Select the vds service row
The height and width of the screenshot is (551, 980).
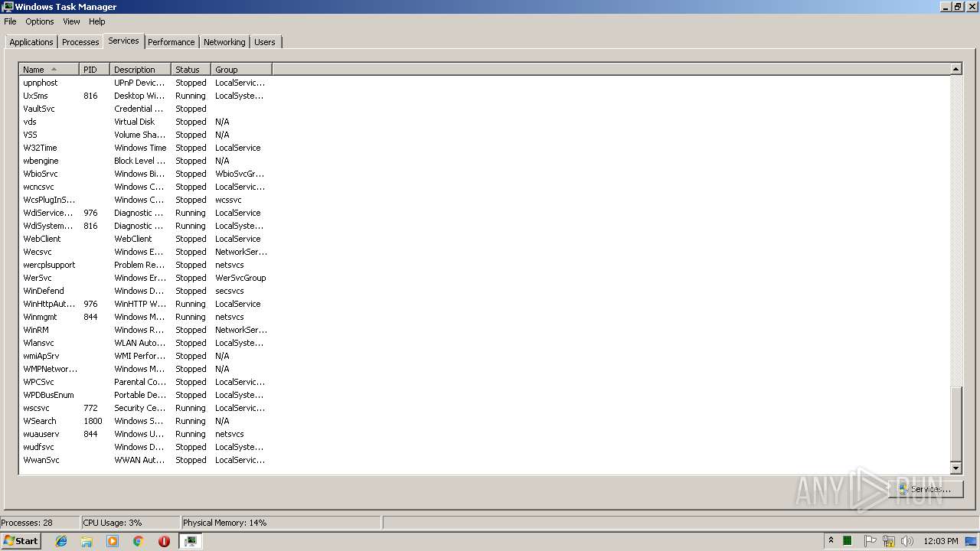coord(145,122)
